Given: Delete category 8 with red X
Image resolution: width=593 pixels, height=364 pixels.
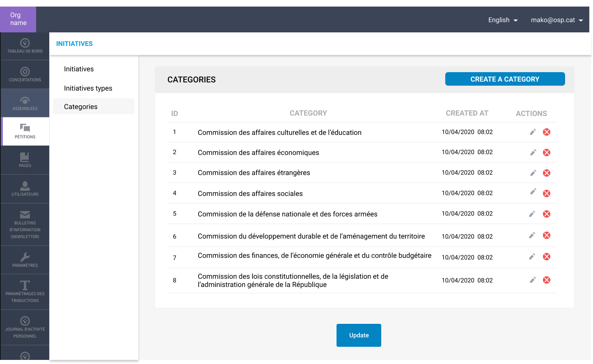Looking at the screenshot, I should coord(547,280).
